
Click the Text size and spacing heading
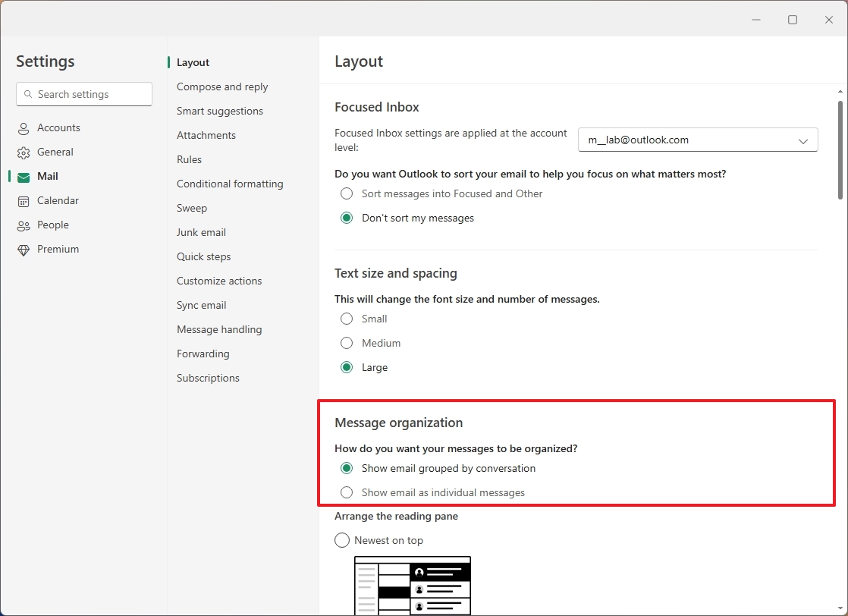click(396, 274)
